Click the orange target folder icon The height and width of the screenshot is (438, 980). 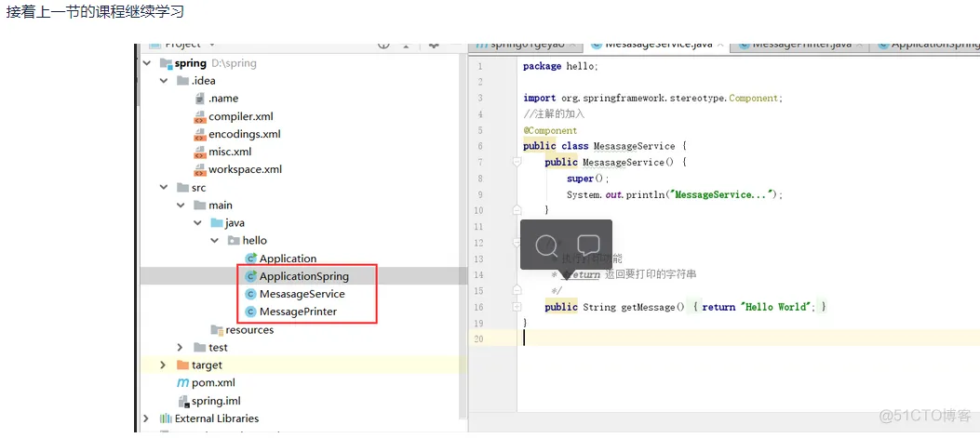click(x=182, y=365)
